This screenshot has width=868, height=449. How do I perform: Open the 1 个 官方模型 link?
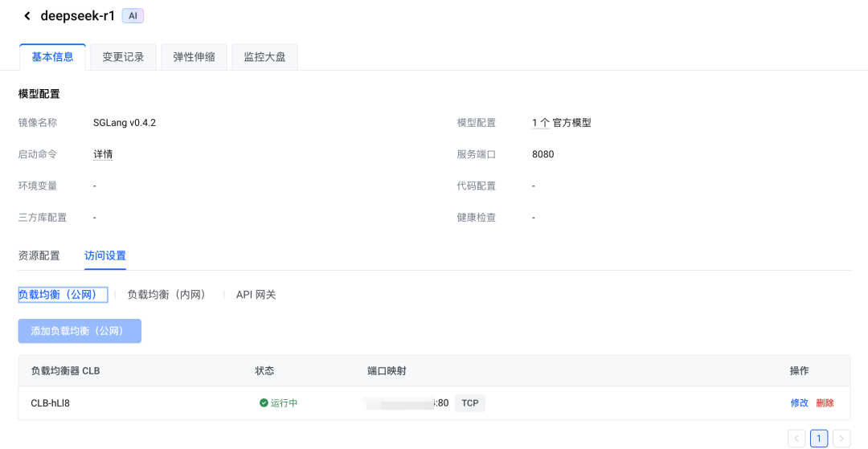pos(561,123)
